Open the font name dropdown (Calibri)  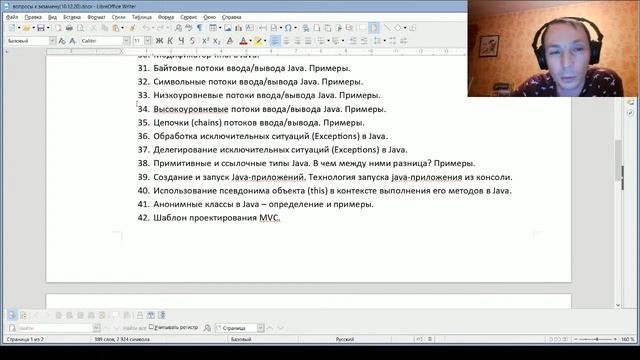[127, 41]
